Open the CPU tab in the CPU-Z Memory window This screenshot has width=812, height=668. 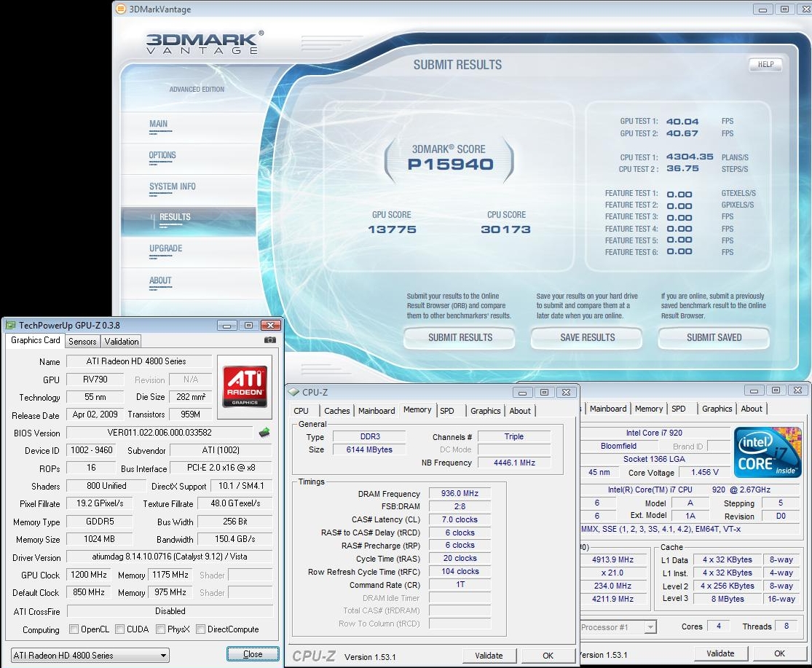coord(301,411)
